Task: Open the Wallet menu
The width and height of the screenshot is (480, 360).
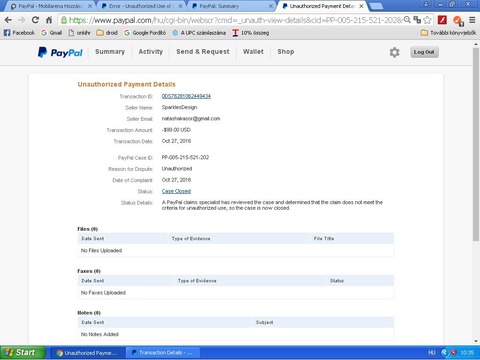Action: (253, 52)
